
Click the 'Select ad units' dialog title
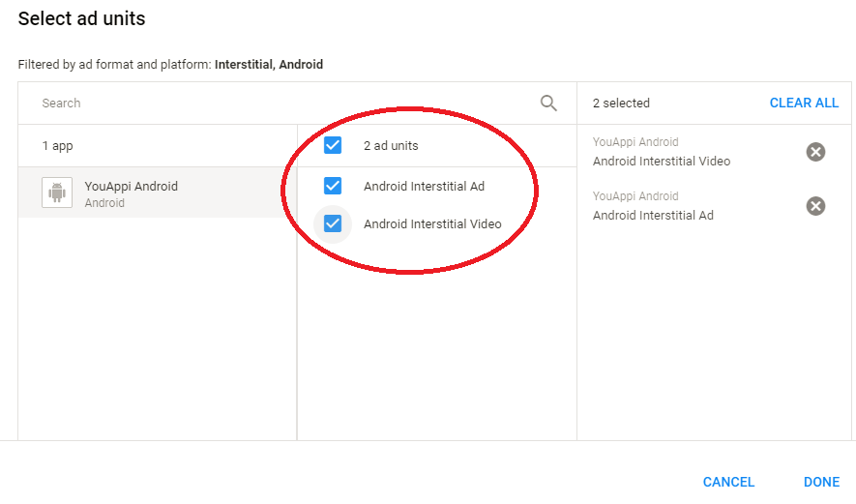(82, 18)
